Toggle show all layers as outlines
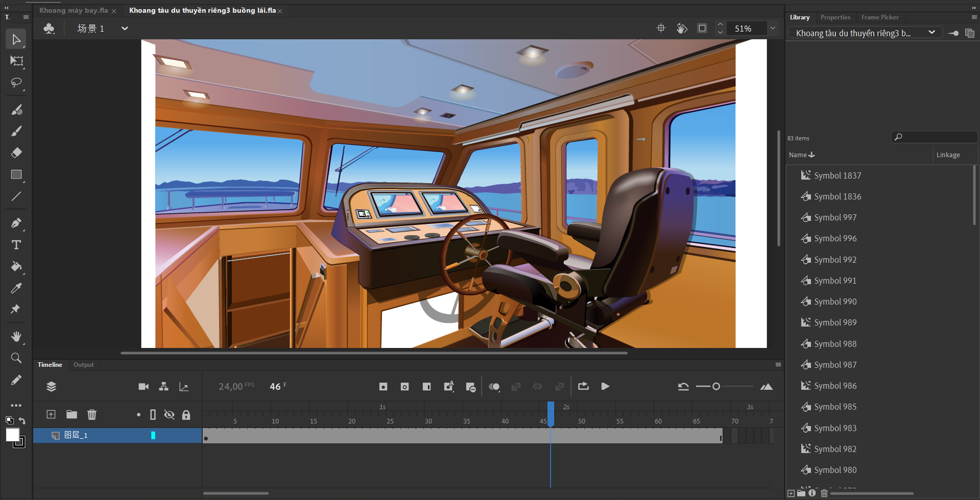The image size is (980, 500). pyautogui.click(x=153, y=415)
